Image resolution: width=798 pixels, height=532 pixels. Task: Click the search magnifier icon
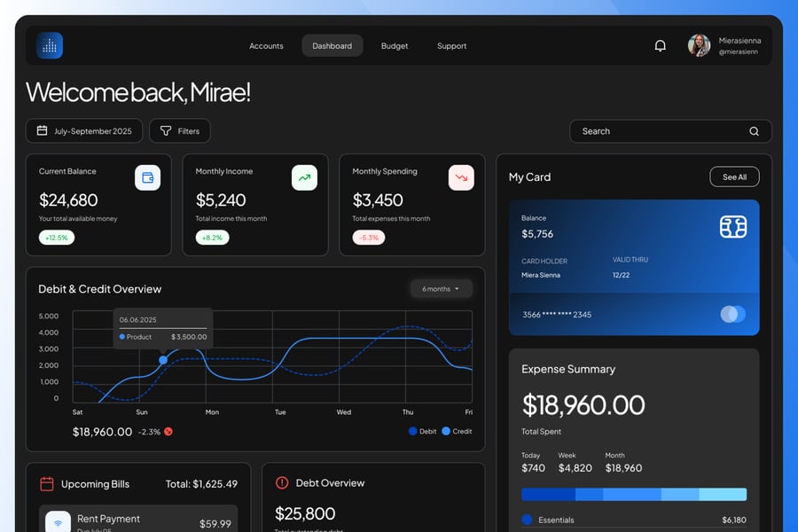pyautogui.click(x=754, y=131)
